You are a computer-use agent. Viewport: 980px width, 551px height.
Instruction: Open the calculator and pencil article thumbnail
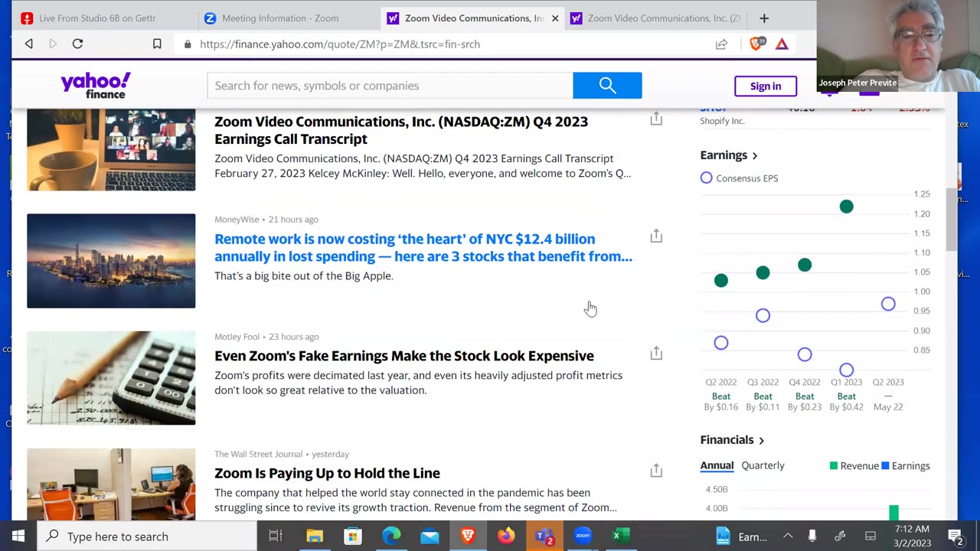click(x=111, y=378)
